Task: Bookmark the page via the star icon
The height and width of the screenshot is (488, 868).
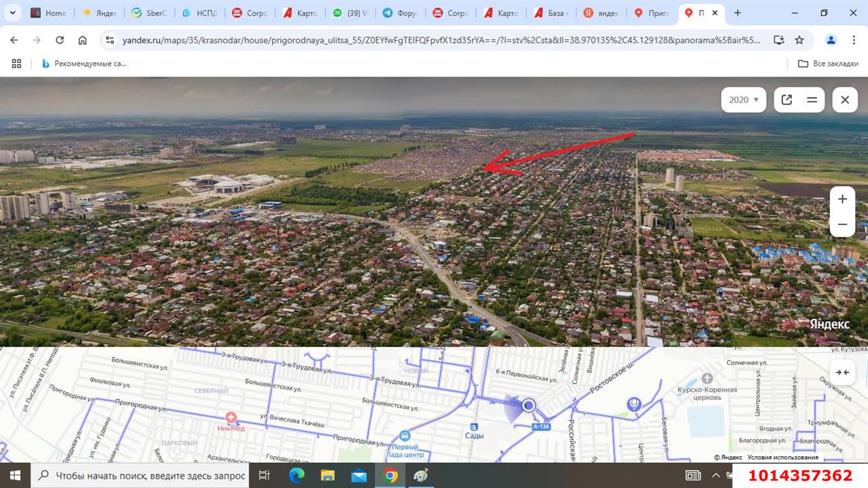Action: coord(800,40)
